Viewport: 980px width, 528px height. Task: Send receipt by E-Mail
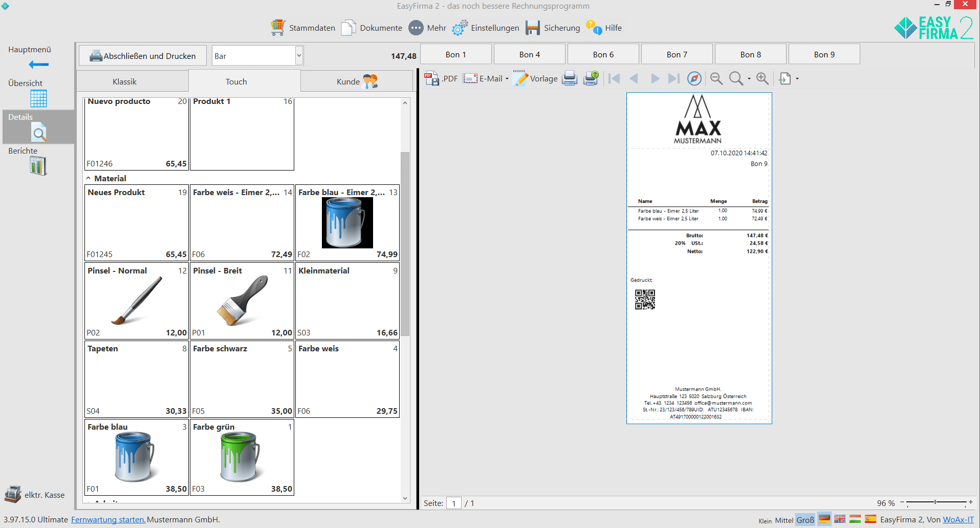pos(483,78)
